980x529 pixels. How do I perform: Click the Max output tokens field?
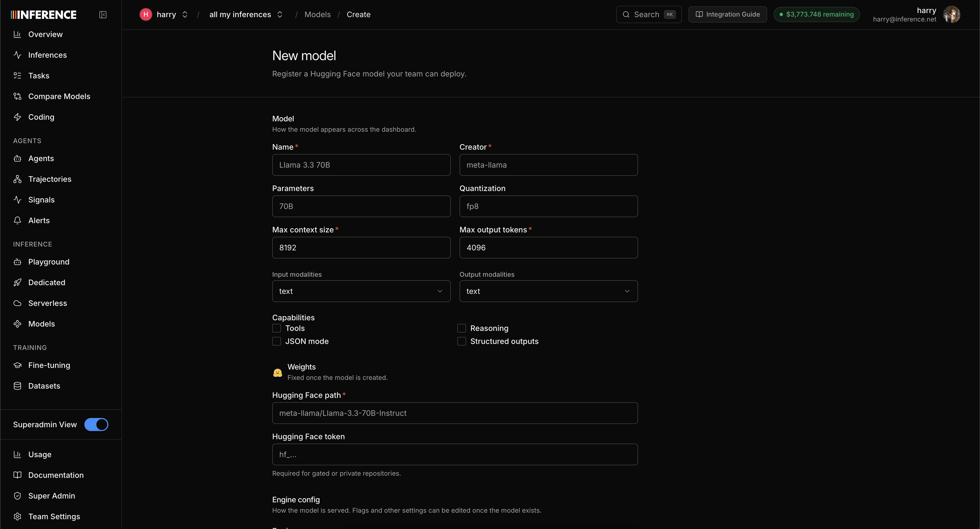tap(549, 248)
